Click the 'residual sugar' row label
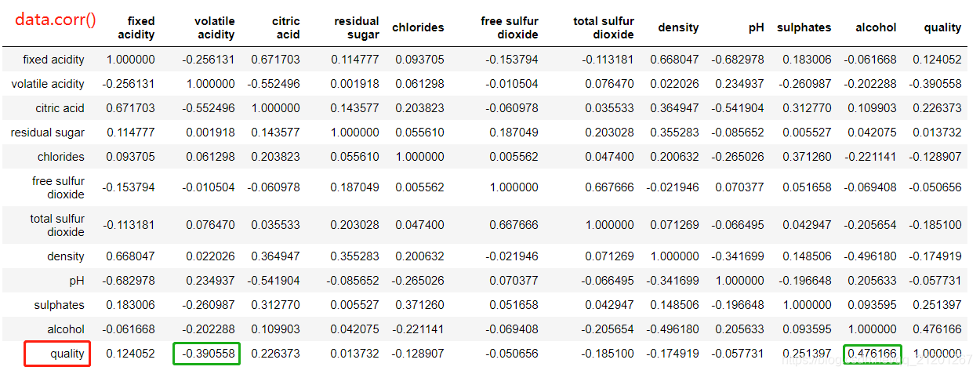Image resolution: width=980 pixels, height=374 pixels. [48, 133]
